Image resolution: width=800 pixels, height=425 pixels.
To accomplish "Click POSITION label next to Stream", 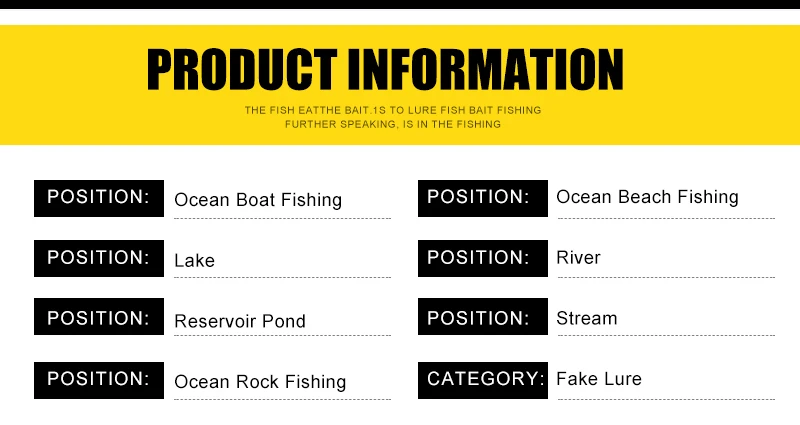I will (x=483, y=316).
